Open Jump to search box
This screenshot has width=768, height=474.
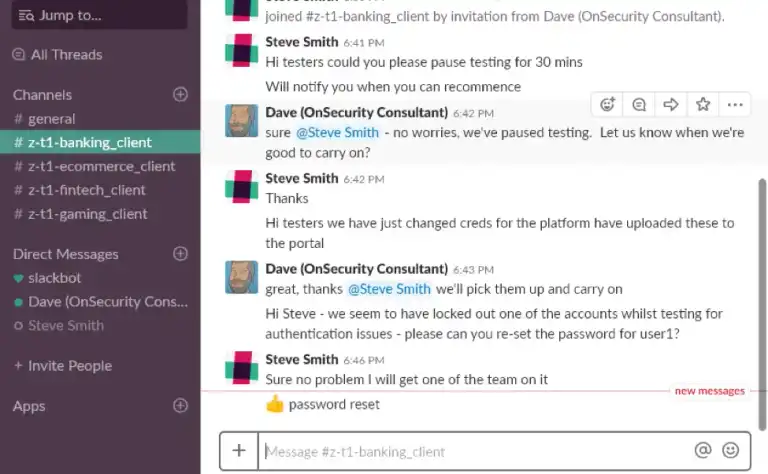(99, 15)
